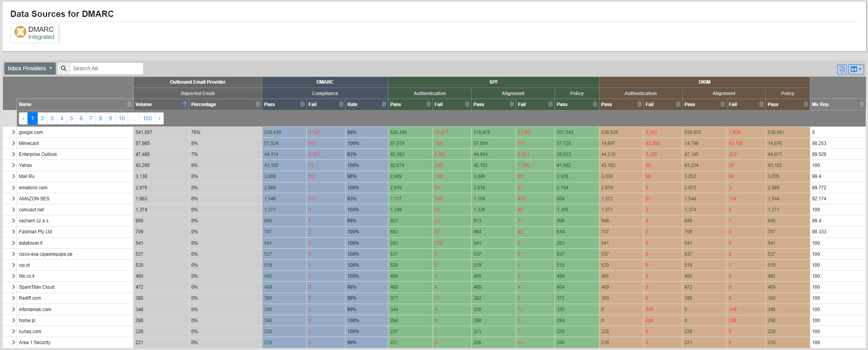The width and height of the screenshot is (868, 350).
Task: Sort by DMARC Rate column
Action: [367, 104]
